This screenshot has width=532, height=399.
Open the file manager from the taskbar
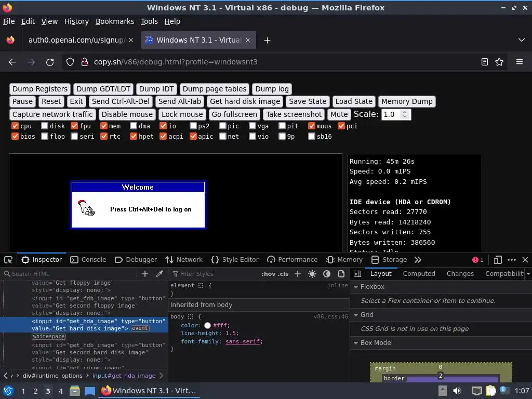[75, 391]
